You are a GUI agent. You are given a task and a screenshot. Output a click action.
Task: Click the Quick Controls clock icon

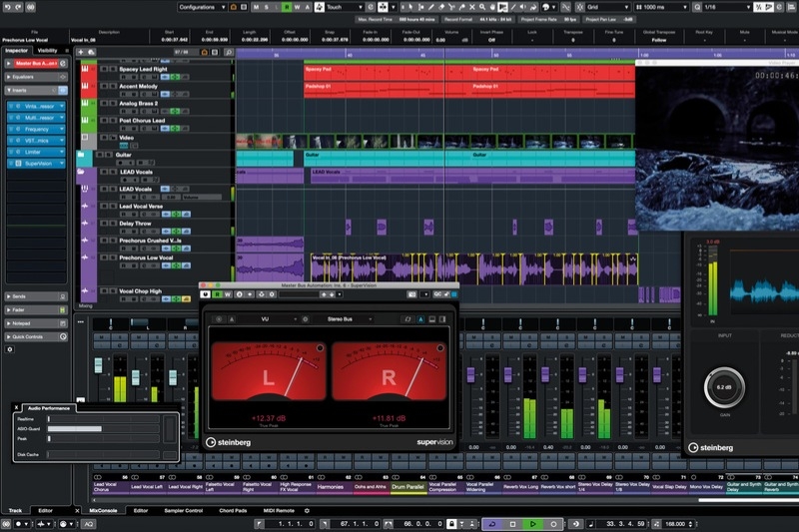pyautogui.click(x=63, y=336)
